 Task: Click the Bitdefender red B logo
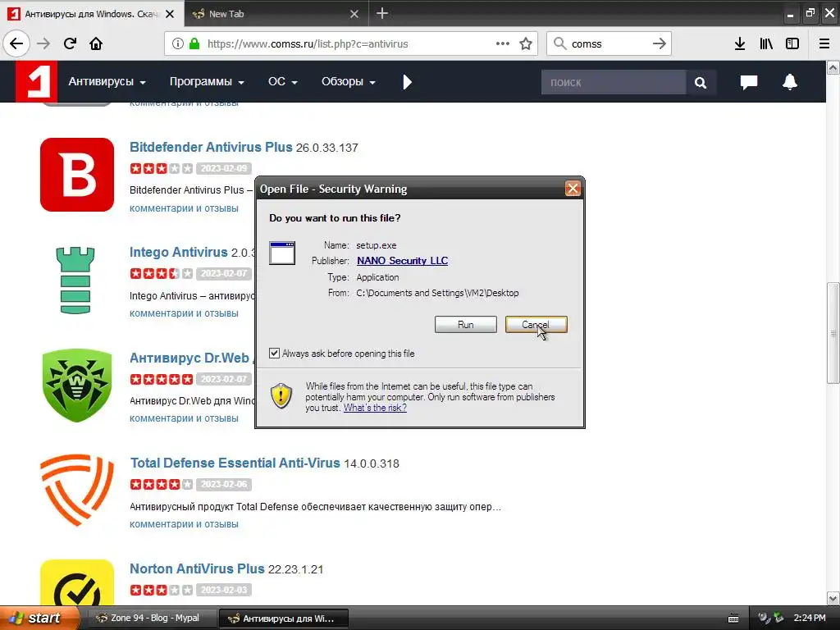pos(76,175)
